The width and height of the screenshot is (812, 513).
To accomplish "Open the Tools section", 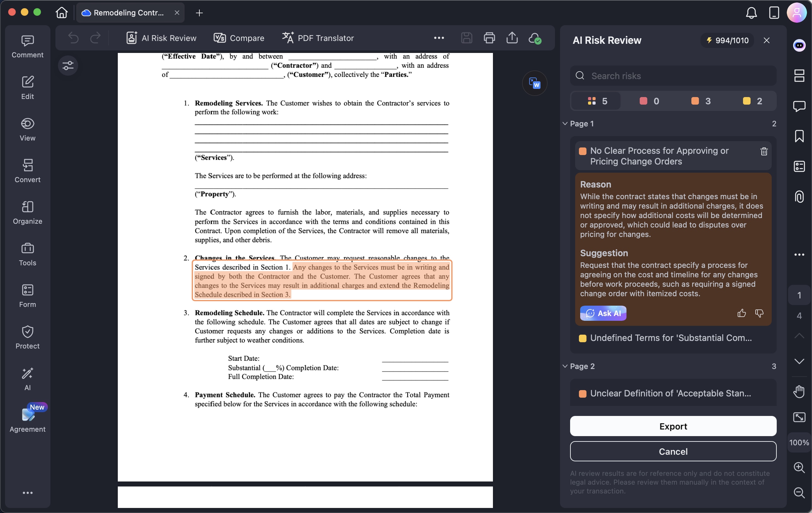I will pos(27,254).
